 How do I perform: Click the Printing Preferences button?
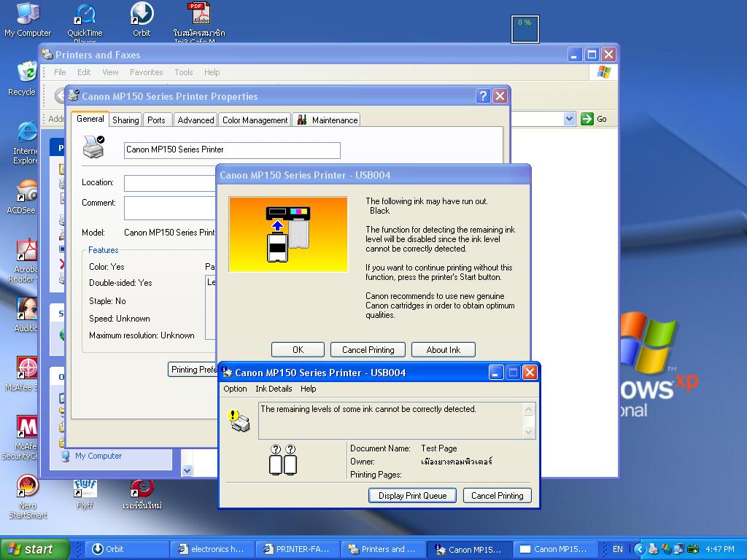pyautogui.click(x=193, y=370)
